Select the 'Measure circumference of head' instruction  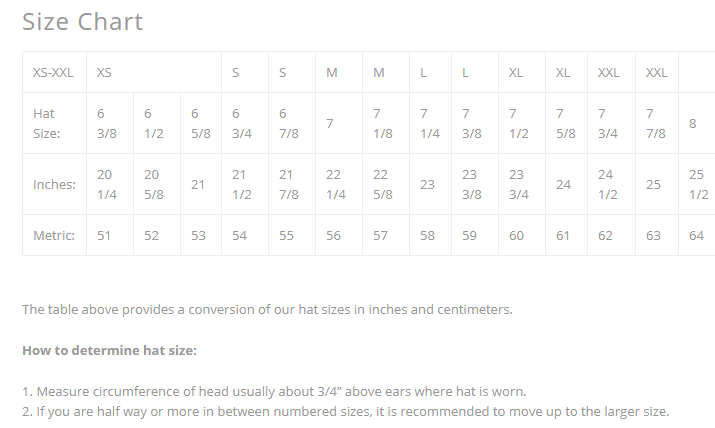tap(273, 391)
